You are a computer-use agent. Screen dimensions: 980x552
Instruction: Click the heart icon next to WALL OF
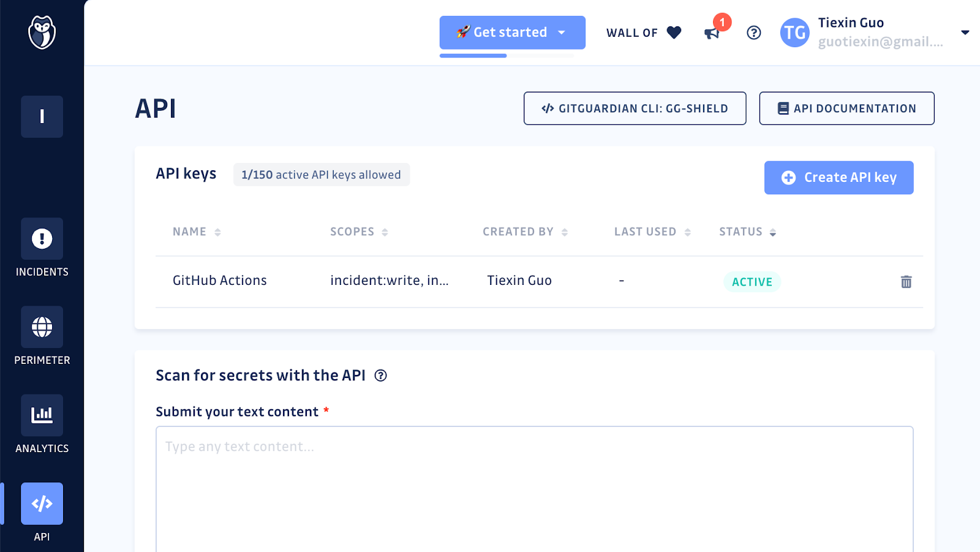coord(673,32)
